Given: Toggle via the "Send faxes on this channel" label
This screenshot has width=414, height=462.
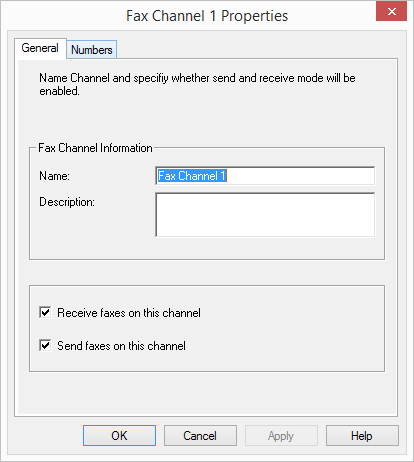Looking at the screenshot, I should click(121, 346).
